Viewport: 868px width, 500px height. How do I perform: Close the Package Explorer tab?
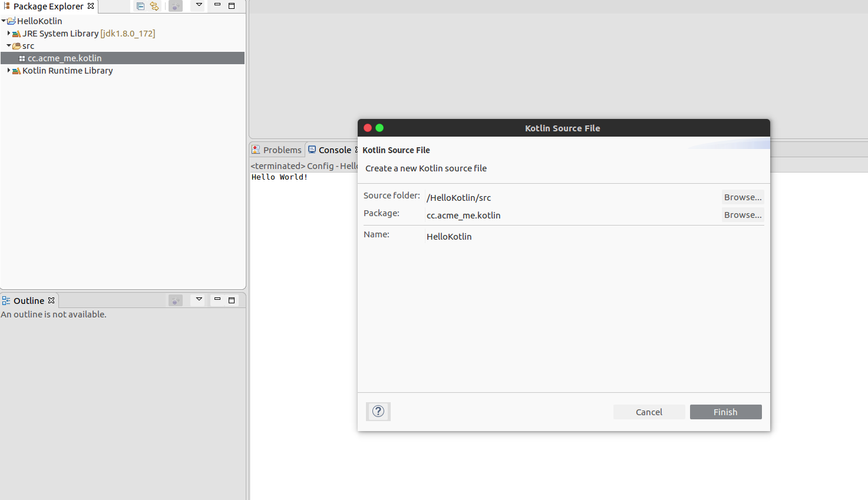tap(91, 6)
